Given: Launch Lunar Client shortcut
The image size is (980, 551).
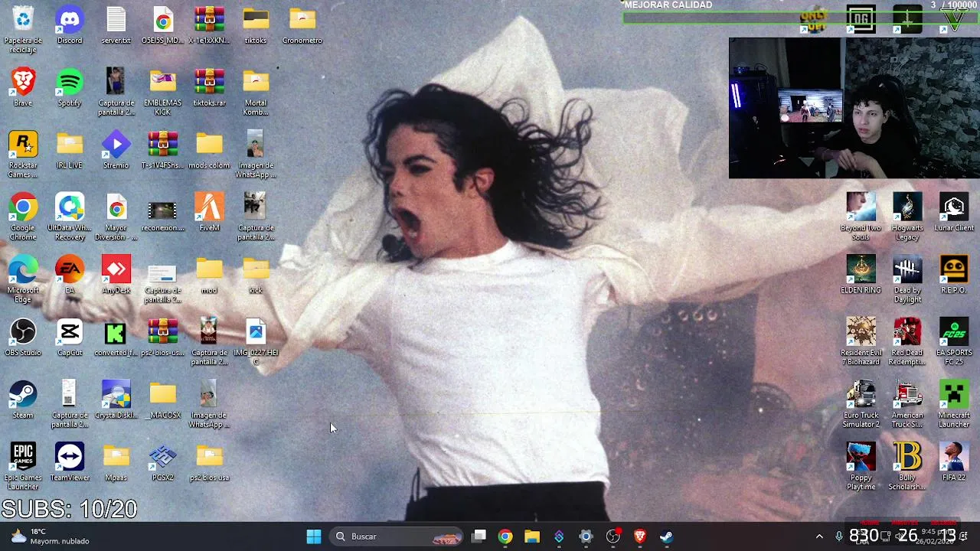Looking at the screenshot, I should (954, 212).
